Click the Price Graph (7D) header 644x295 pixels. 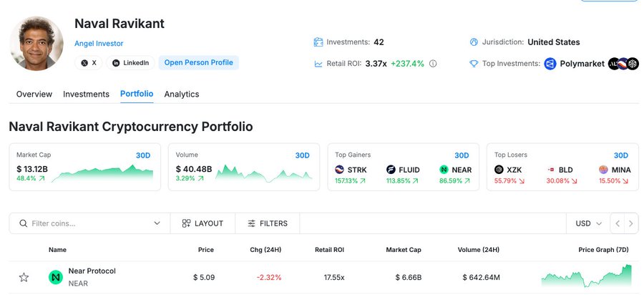point(603,250)
